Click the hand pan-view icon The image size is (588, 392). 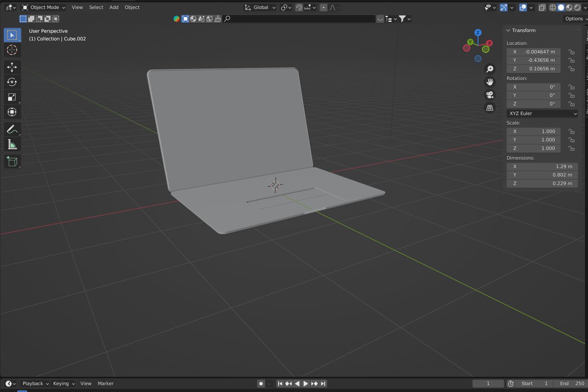coord(490,82)
